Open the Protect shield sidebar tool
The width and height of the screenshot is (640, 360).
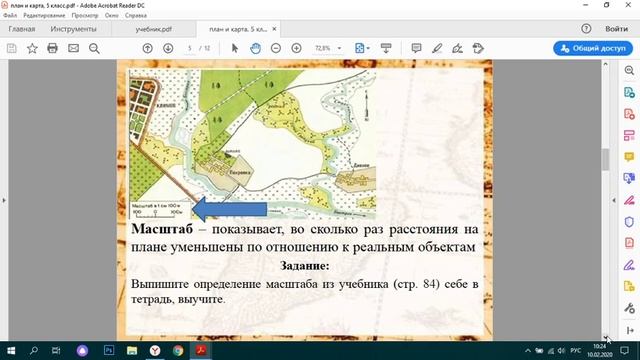pyautogui.click(x=629, y=222)
